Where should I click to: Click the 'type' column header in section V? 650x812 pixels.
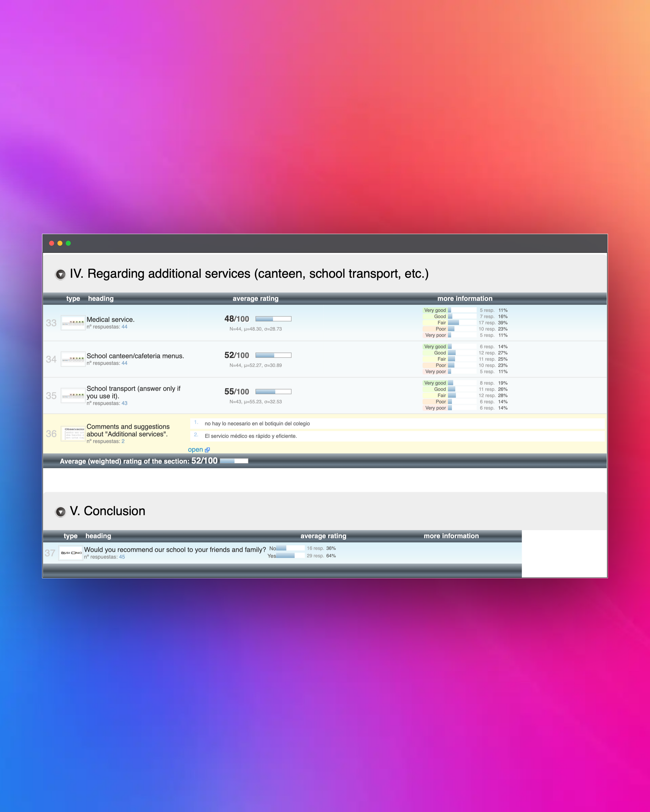tap(70, 536)
